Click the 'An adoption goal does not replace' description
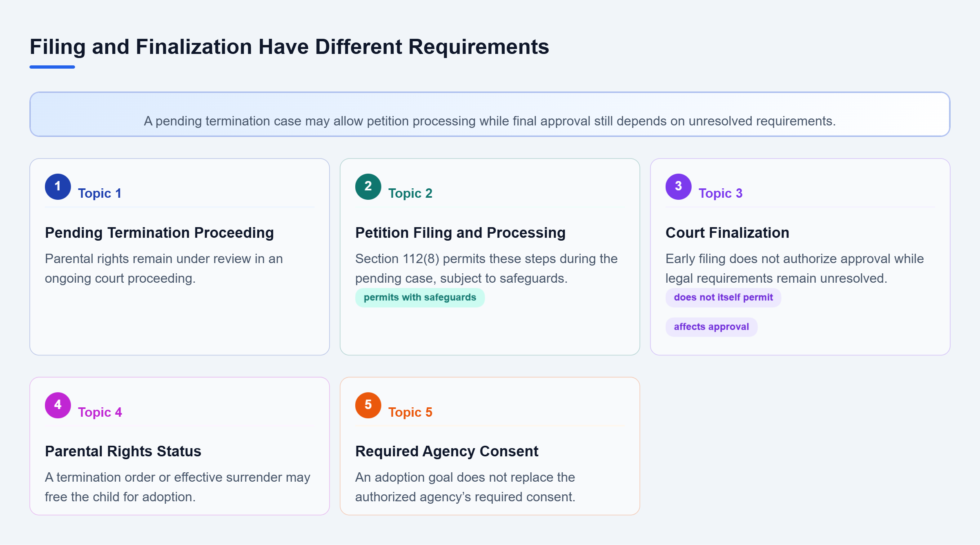Viewport: 980px width, 545px height. click(465, 487)
